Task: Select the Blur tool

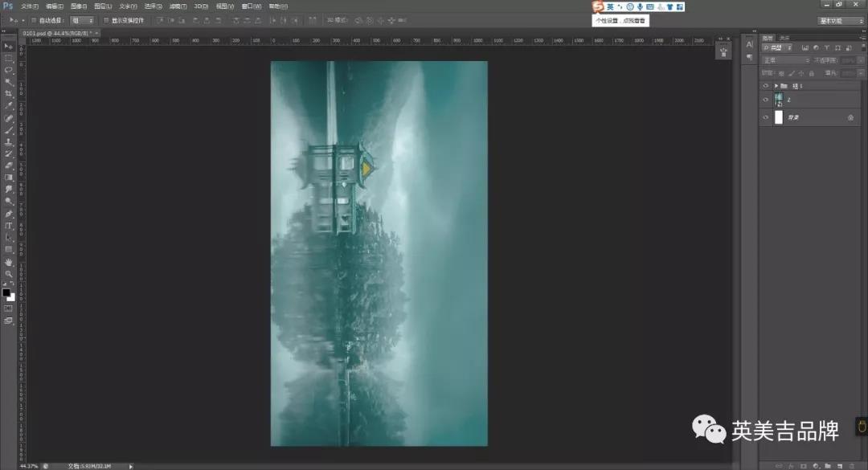Action: pos(8,190)
